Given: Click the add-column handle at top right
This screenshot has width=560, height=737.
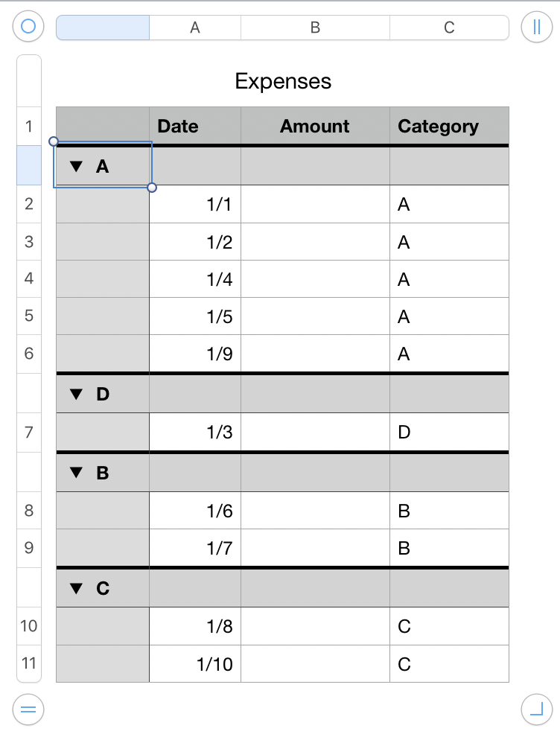Looking at the screenshot, I should (535, 28).
